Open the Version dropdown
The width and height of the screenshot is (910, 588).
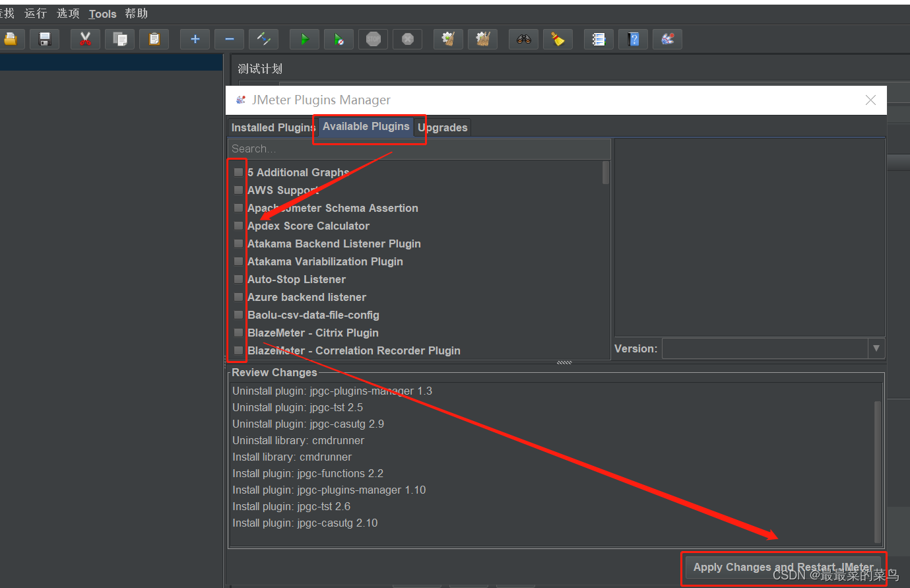coord(773,348)
